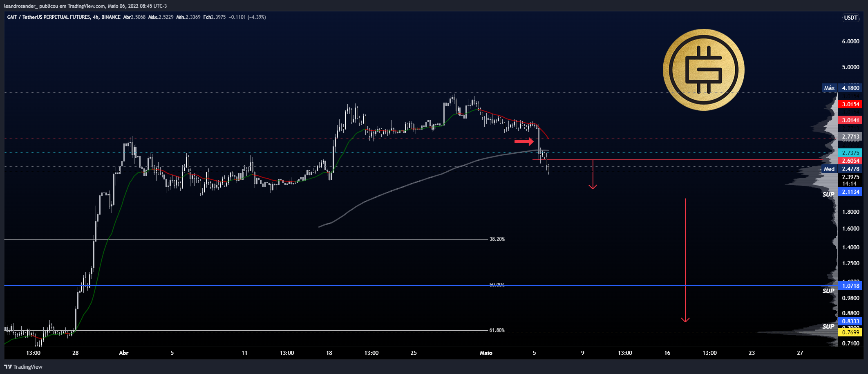
Task: Select the gray 2.7713 price label
Action: pyautogui.click(x=850, y=137)
